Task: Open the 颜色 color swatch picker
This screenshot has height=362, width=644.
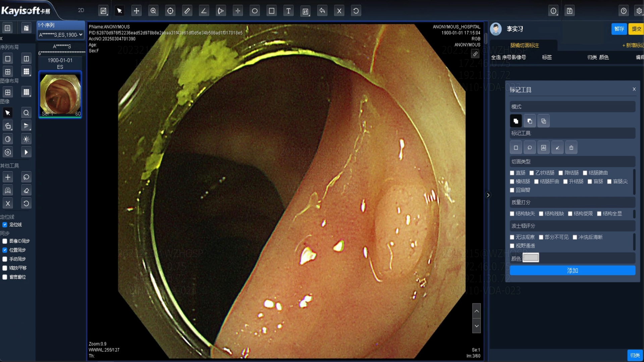Action: tap(531, 258)
